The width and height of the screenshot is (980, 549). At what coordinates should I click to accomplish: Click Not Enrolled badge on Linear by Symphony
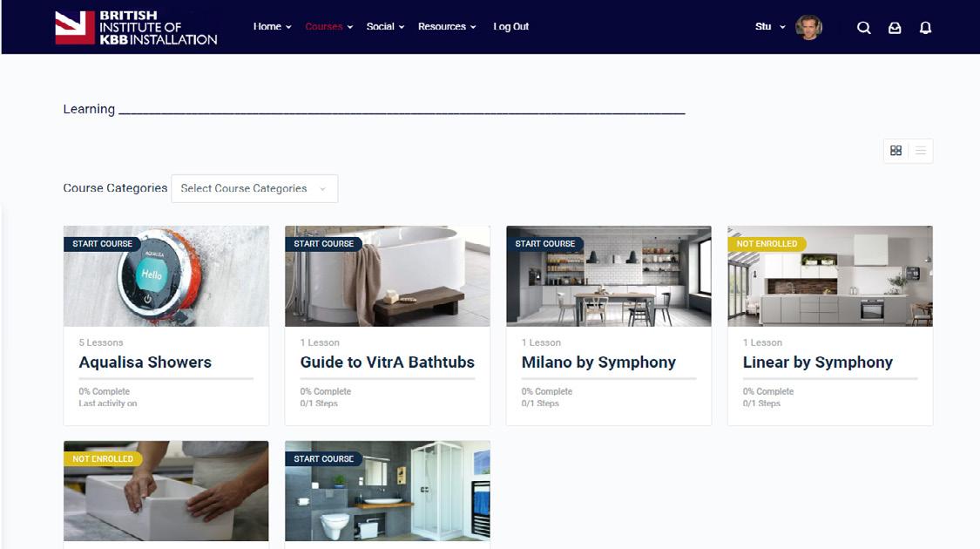tap(767, 244)
